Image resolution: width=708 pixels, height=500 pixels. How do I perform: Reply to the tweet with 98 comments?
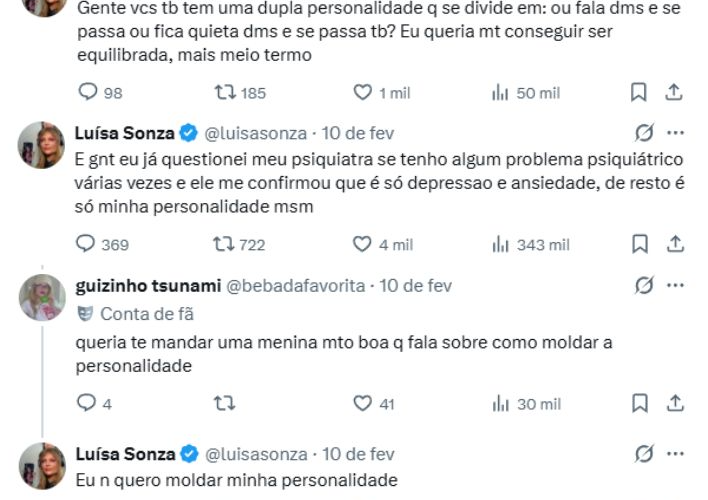[x=88, y=93]
